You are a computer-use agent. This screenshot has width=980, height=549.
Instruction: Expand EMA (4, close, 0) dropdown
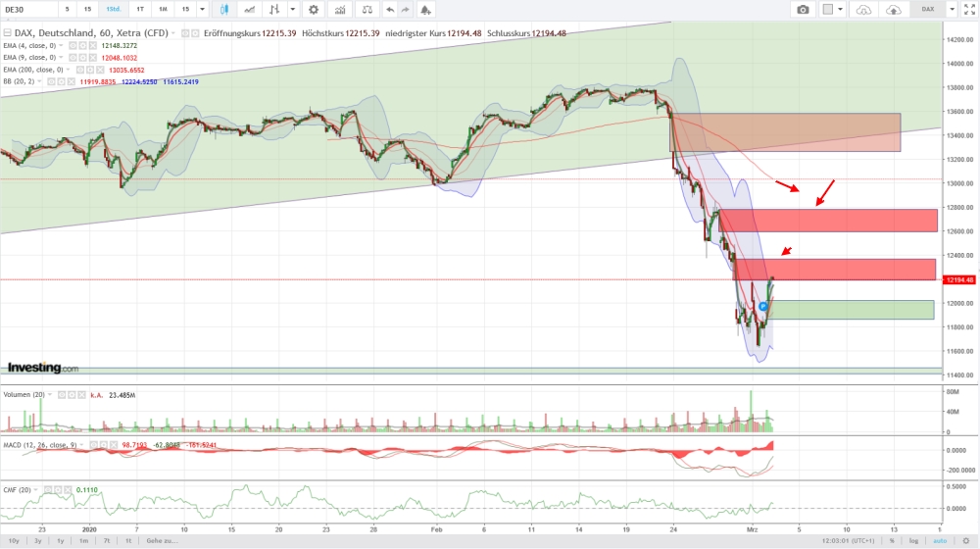click(x=61, y=46)
